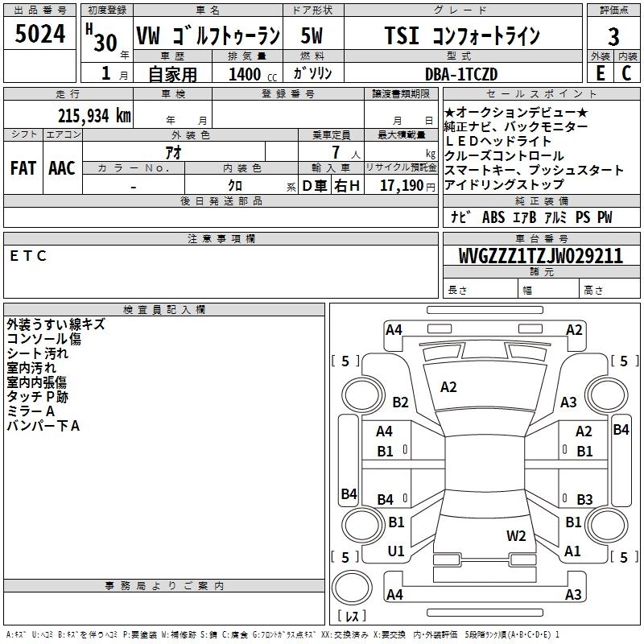Click the A2 mark on the hood
Image resolution: width=644 pixels, height=644 pixels.
448,387
